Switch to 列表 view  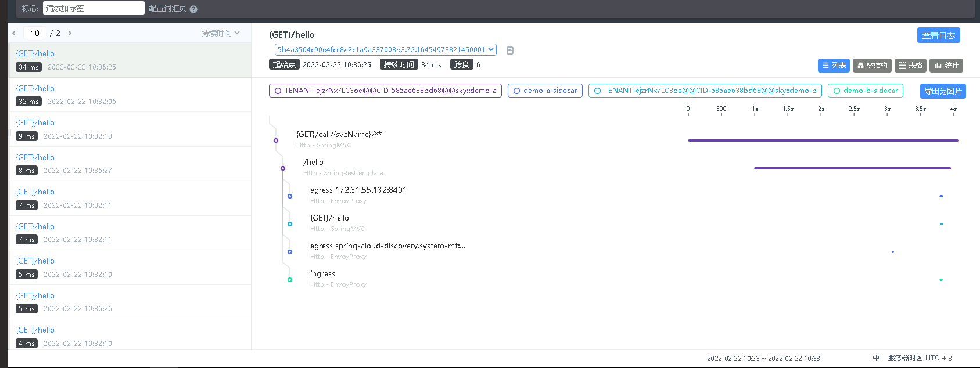(834, 66)
